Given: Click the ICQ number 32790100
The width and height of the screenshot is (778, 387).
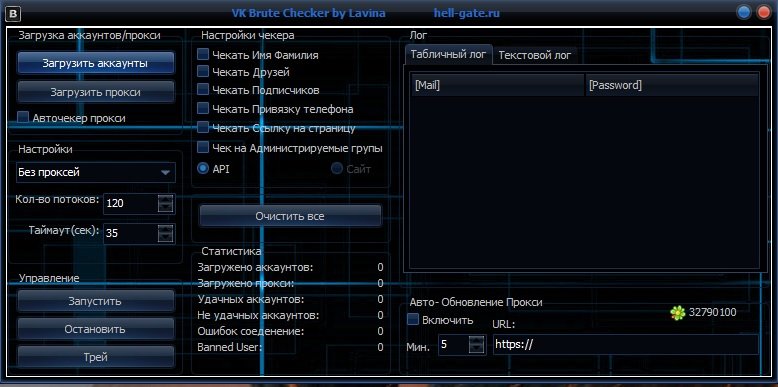Looking at the screenshot, I should click(713, 313).
